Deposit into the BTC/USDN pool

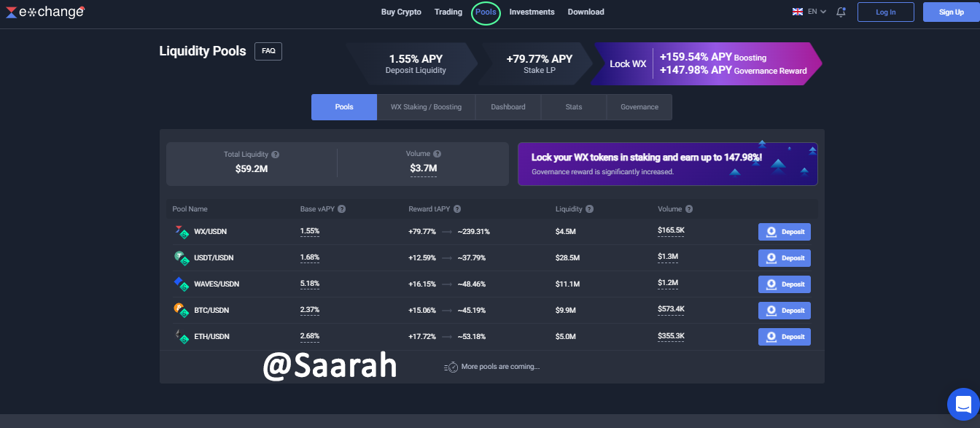coord(785,311)
